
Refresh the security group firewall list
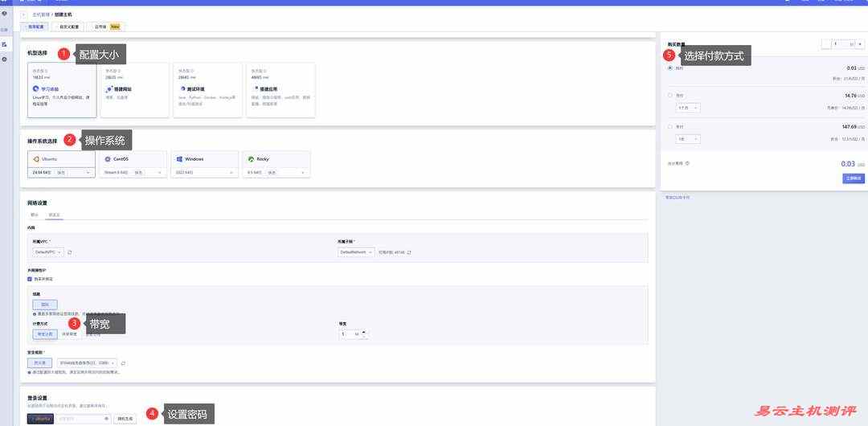pyautogui.click(x=123, y=363)
